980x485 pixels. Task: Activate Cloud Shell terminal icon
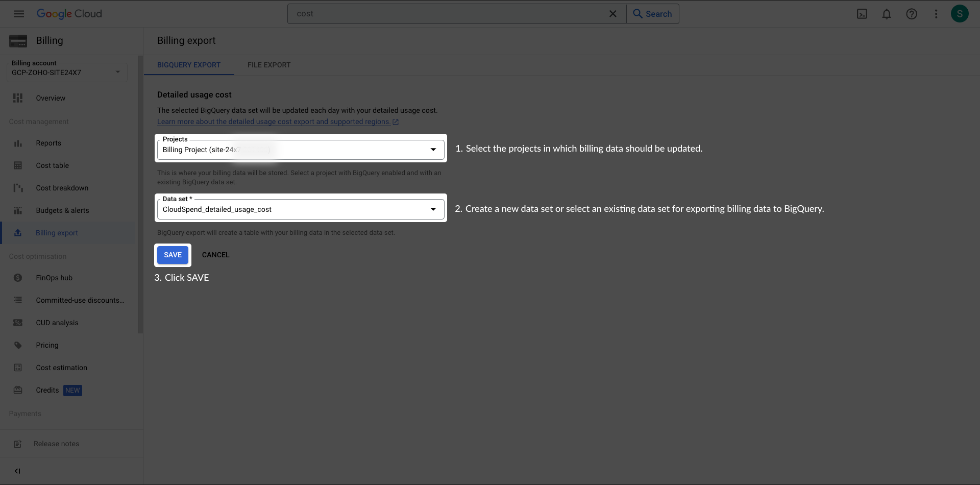pos(862,14)
